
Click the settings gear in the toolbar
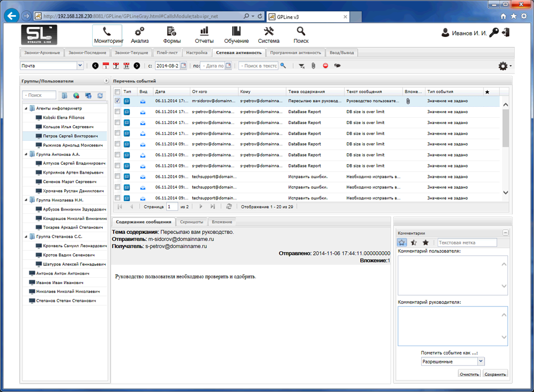pyautogui.click(x=503, y=66)
